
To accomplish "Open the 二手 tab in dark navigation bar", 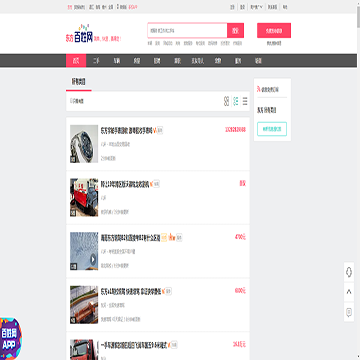I will point(96,61).
